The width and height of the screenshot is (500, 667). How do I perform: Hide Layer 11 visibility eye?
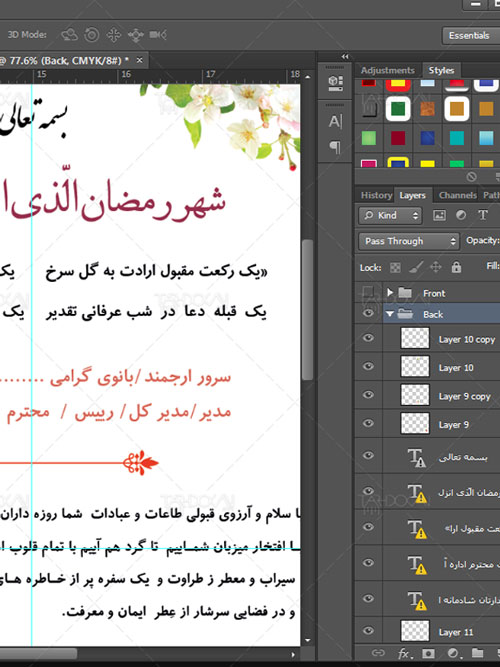pos(368,630)
